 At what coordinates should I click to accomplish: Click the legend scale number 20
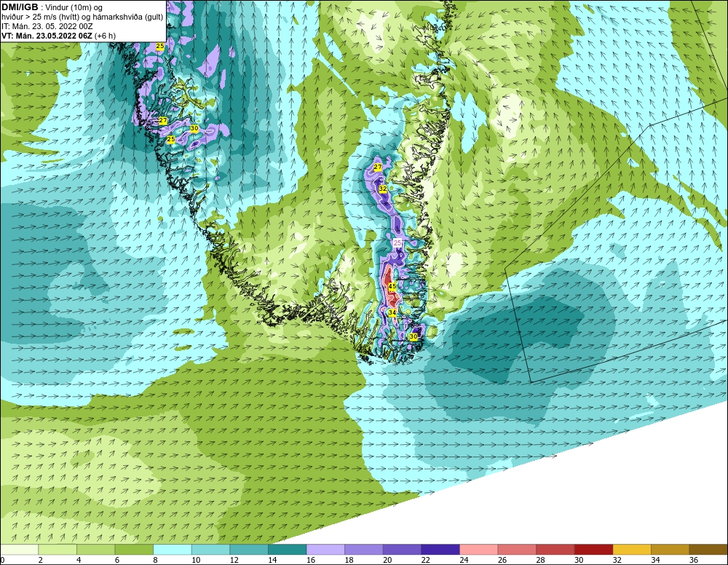[x=388, y=560]
